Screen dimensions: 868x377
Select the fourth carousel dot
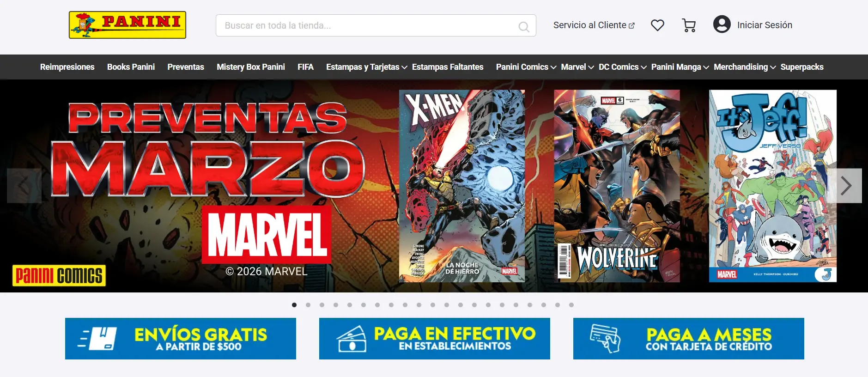pyautogui.click(x=336, y=305)
